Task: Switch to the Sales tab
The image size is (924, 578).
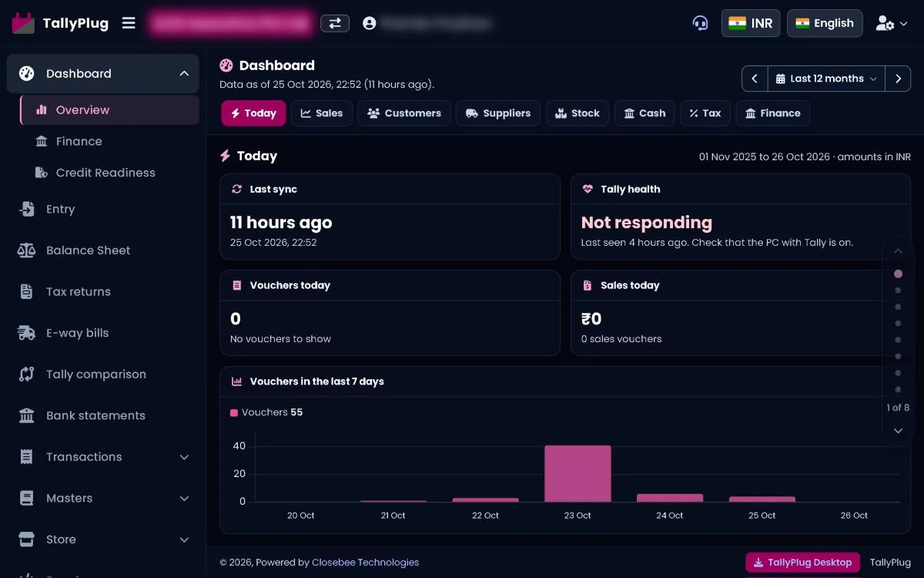Action: pyautogui.click(x=321, y=113)
